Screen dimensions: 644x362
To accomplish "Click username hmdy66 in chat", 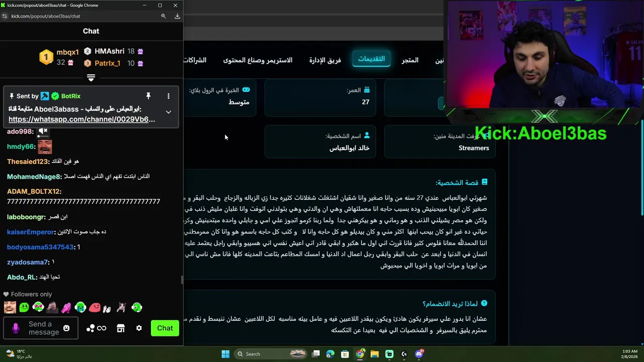I will 20,146.
